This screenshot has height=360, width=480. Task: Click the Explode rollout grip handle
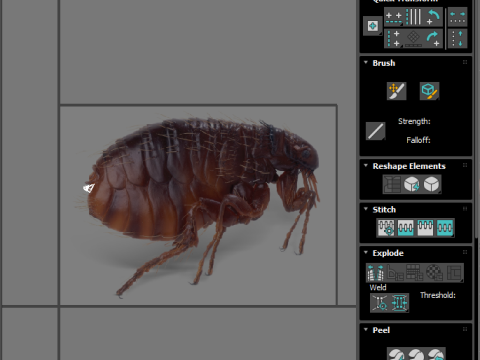pos(465,252)
